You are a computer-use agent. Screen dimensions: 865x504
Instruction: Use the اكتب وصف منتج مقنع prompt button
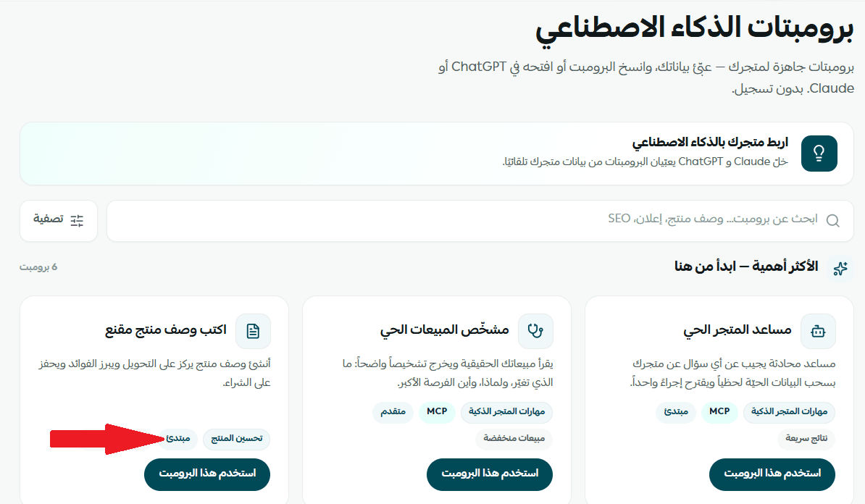point(207,474)
